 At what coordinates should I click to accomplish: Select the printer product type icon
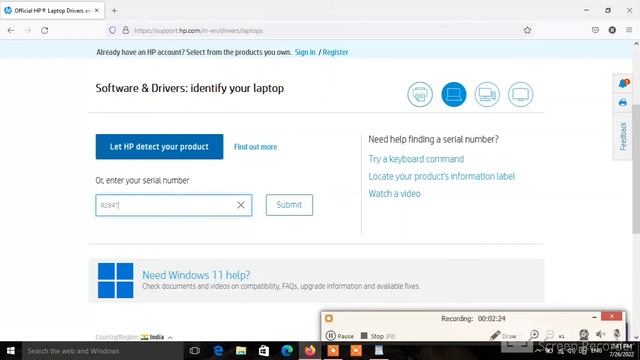point(420,94)
